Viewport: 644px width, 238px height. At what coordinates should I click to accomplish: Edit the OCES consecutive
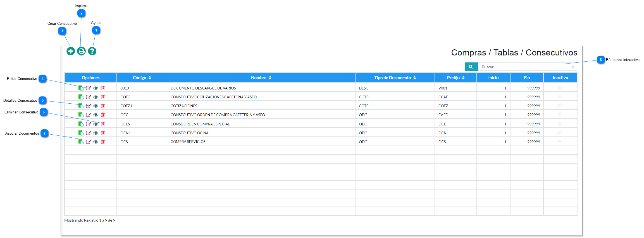pyautogui.click(x=89, y=124)
